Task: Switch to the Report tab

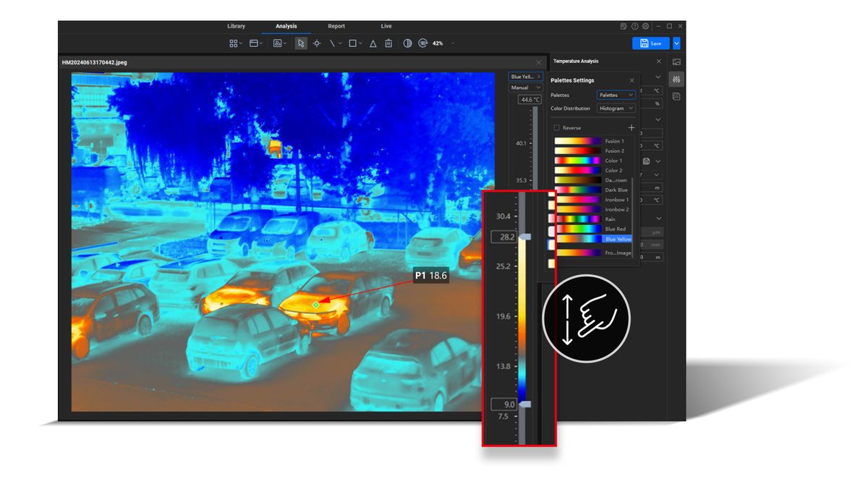Action: coord(336,26)
